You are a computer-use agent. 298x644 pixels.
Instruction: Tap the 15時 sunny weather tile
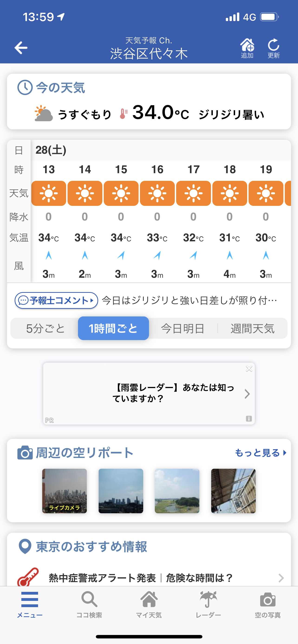click(x=121, y=193)
